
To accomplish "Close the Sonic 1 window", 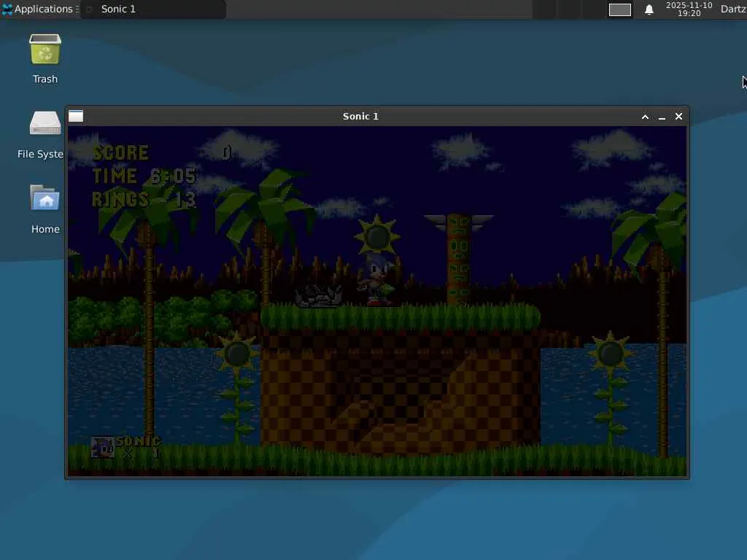I will point(679,116).
